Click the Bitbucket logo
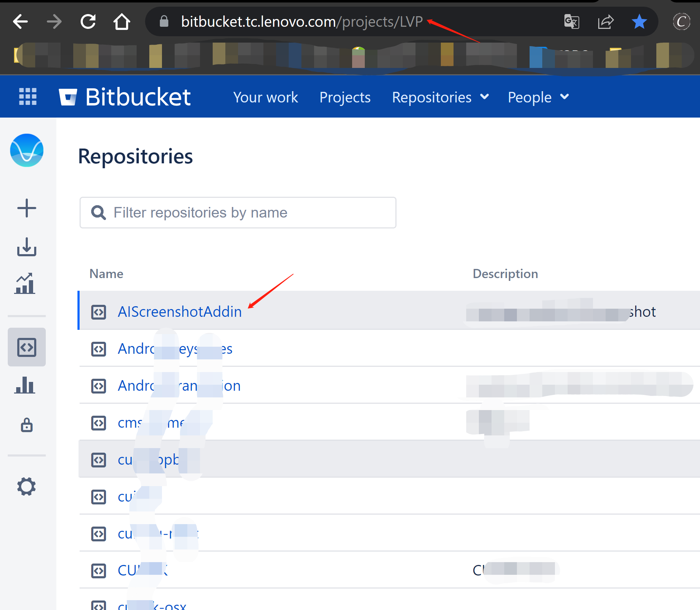Viewport: 700px width, 610px height. 125,97
